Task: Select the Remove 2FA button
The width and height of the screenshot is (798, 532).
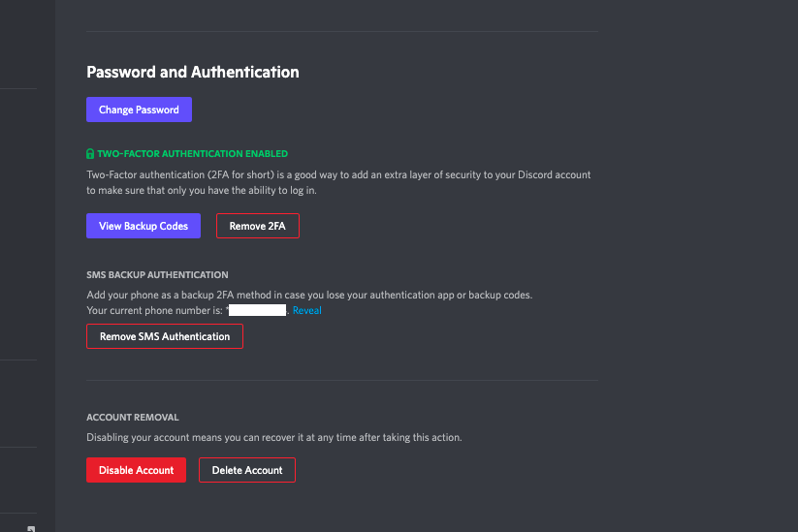Action: [x=258, y=226]
